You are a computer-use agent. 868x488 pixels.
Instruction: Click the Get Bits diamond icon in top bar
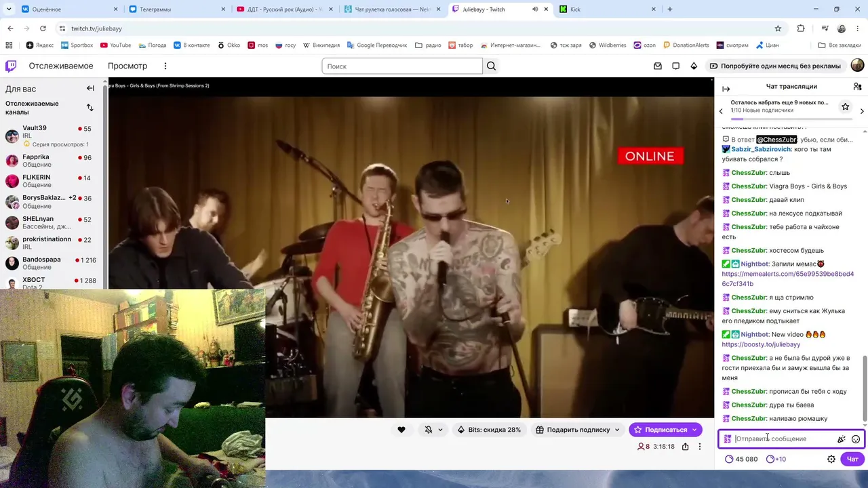(x=694, y=66)
